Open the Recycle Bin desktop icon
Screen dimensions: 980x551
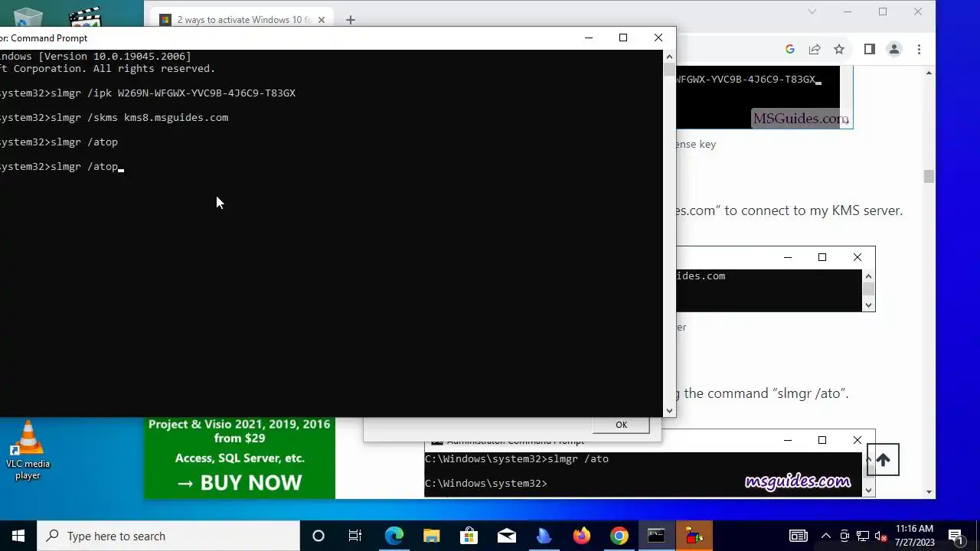coord(28,15)
